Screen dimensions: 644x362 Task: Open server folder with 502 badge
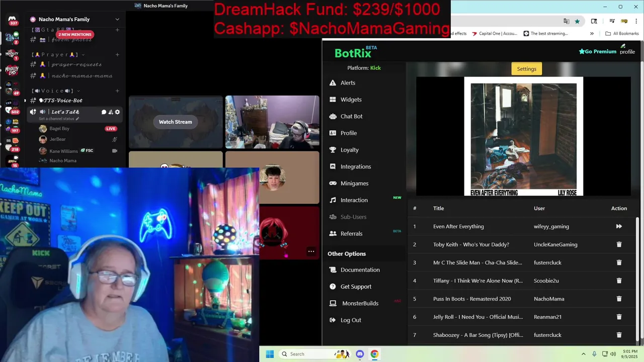12,106
